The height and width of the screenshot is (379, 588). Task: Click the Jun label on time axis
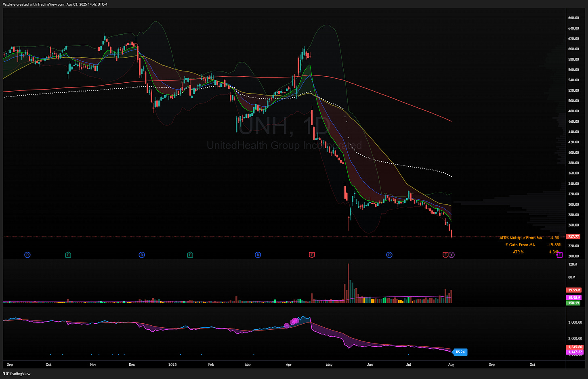[x=370, y=364]
